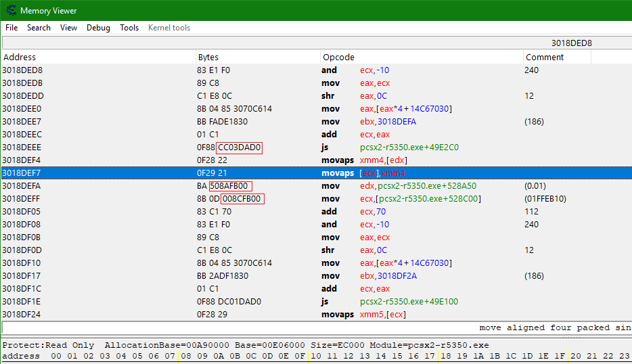The image size is (632, 364).
Task: Select the row at address 3018DED8
Action: pos(317,70)
